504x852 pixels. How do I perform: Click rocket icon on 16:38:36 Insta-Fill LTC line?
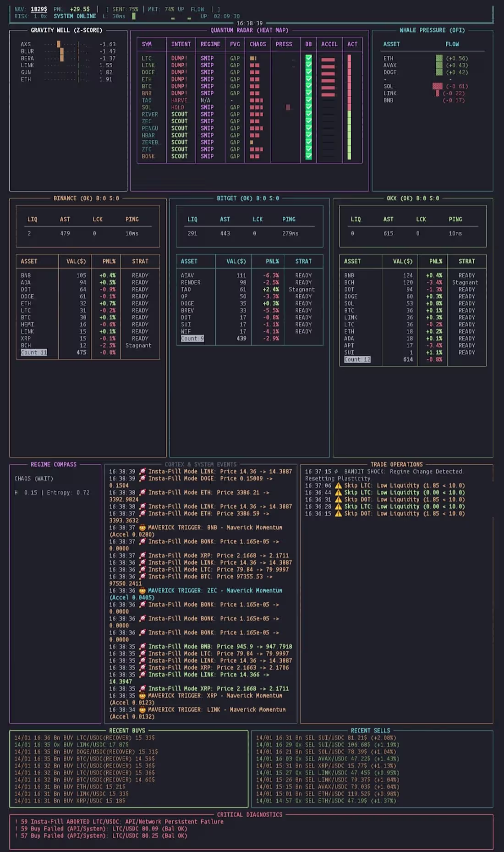[142, 569]
